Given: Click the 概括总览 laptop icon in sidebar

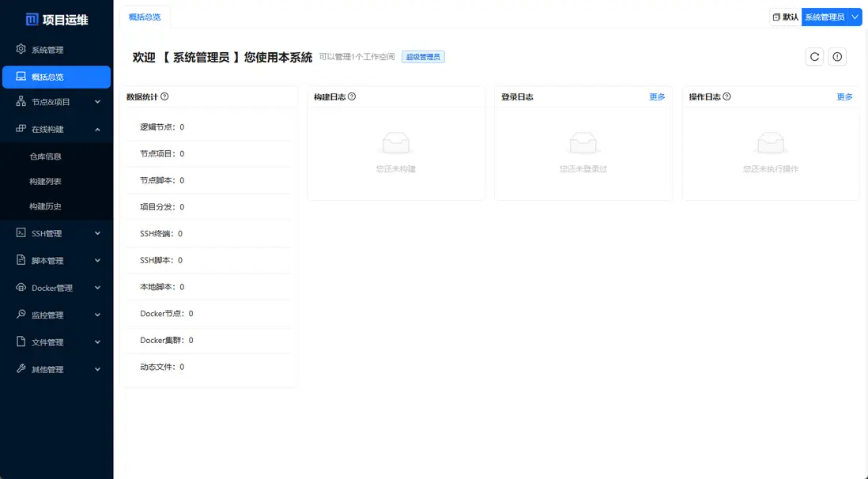Looking at the screenshot, I should [x=21, y=77].
